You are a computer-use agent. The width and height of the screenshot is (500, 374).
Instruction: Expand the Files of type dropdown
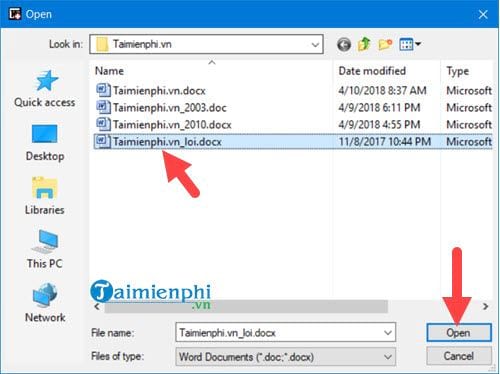point(388,357)
